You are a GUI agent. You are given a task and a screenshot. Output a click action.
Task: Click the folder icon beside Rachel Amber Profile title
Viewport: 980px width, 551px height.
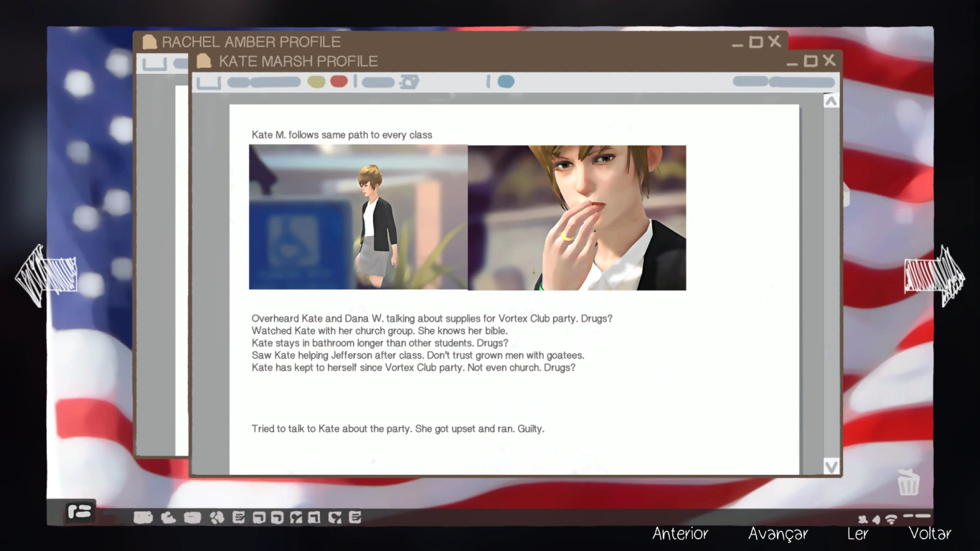pyautogui.click(x=149, y=42)
